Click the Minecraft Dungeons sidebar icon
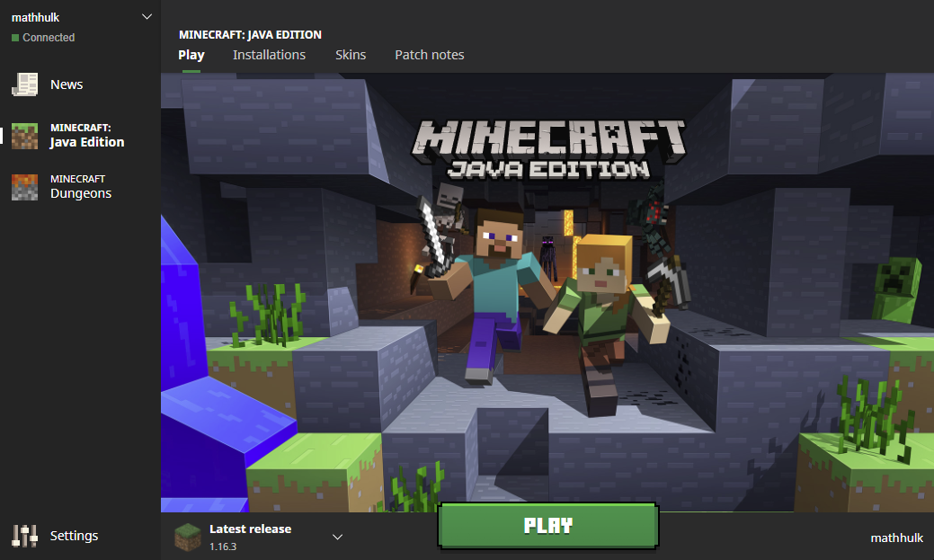 pos(24,187)
